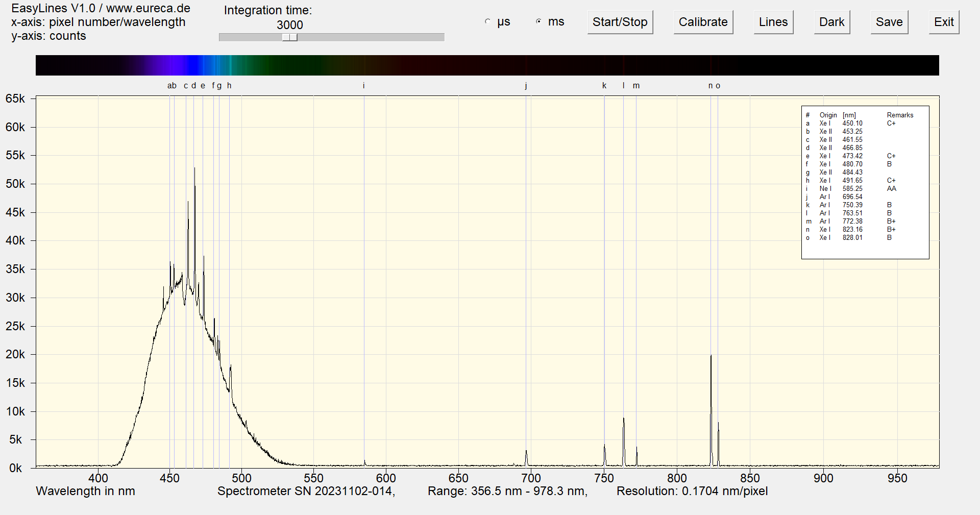The height and width of the screenshot is (515, 980).
Task: Click the integration time value 3000
Action: (x=289, y=24)
